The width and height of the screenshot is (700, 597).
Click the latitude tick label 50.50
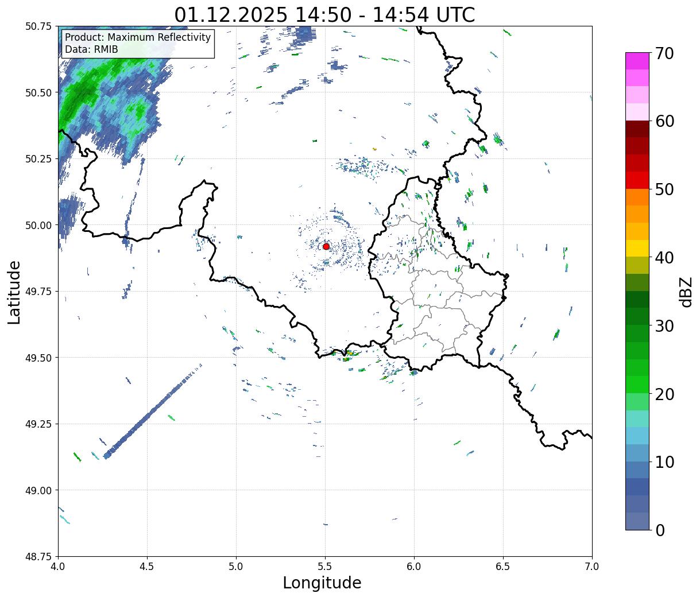point(38,92)
